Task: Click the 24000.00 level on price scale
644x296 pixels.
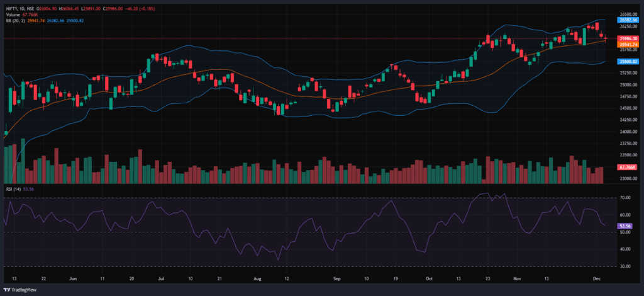Action: 628,132
